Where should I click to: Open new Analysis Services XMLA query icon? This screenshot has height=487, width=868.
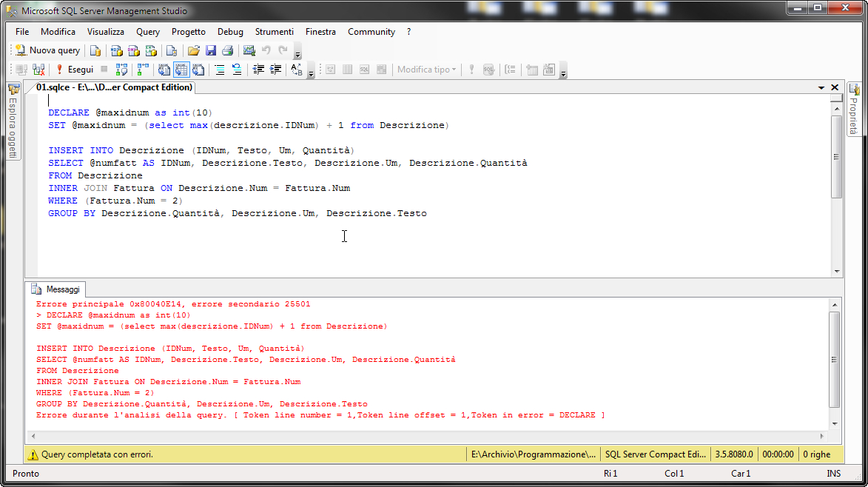[150, 50]
